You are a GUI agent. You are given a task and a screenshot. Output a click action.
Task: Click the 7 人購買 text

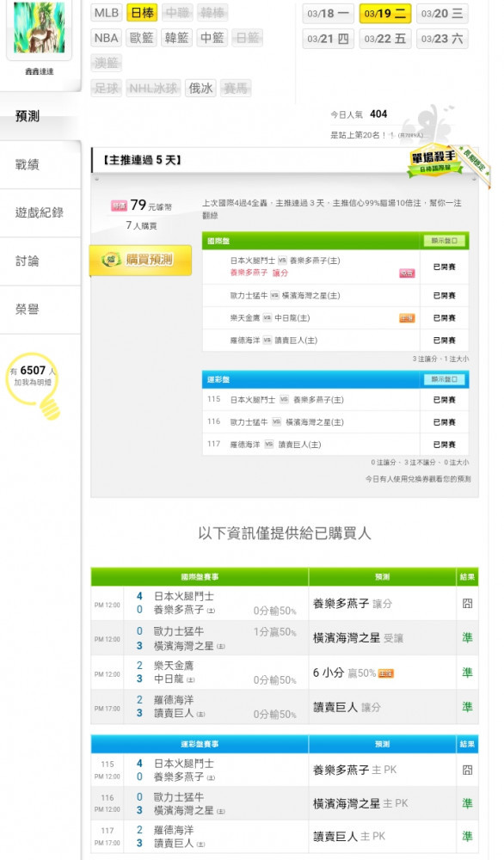[142, 225]
